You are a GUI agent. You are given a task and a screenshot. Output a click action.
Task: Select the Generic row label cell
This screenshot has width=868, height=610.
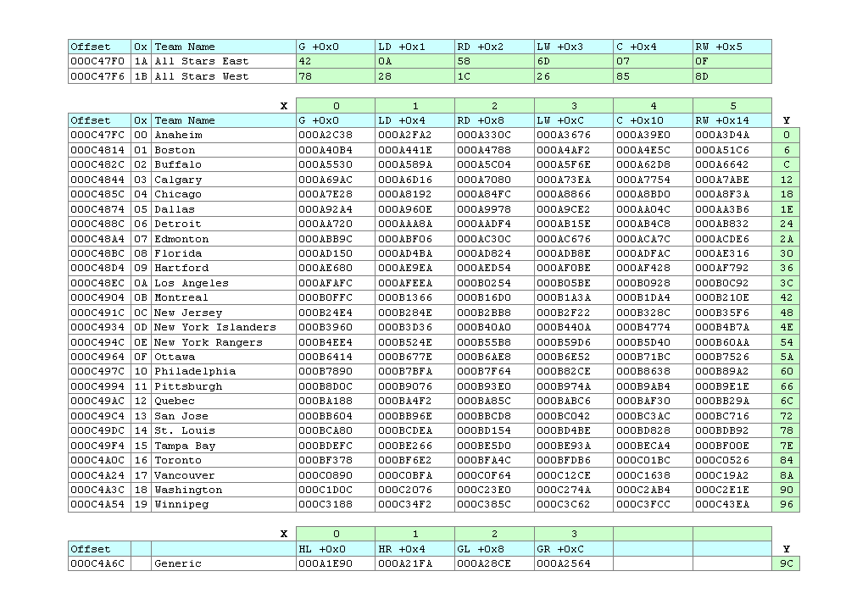(x=223, y=563)
